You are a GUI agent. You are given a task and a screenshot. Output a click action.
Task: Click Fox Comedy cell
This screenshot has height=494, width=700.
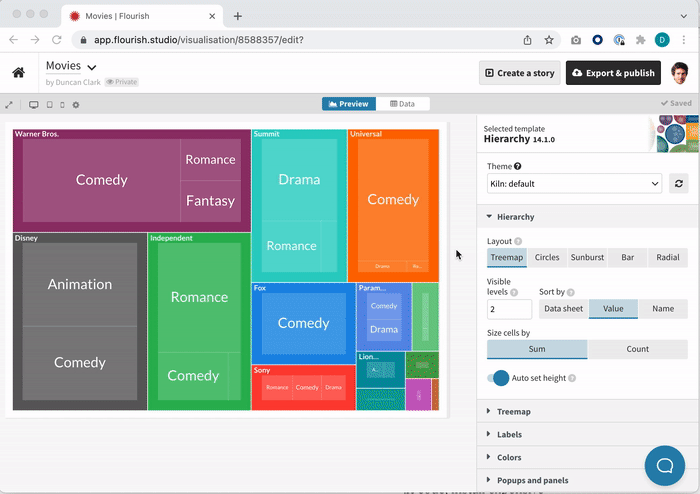pyautogui.click(x=304, y=323)
